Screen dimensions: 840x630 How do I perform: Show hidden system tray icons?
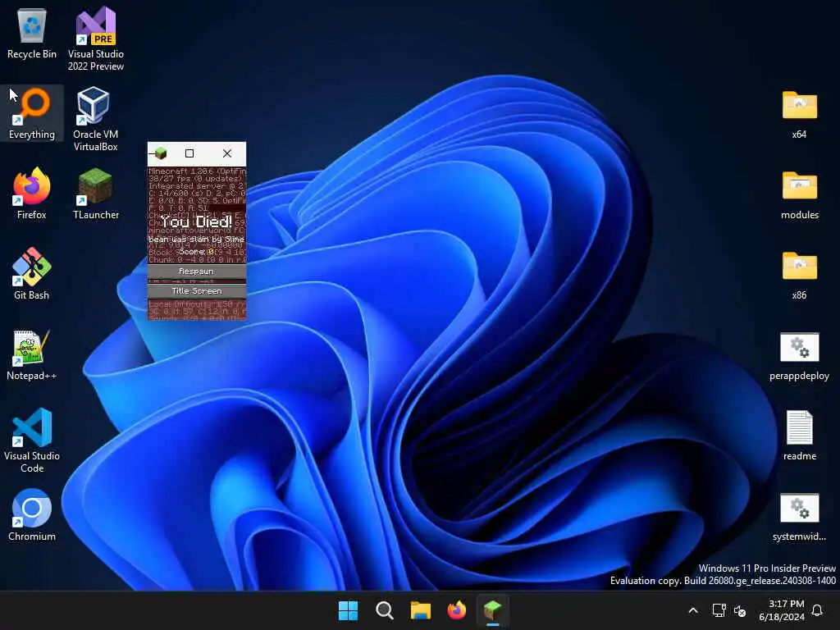click(x=692, y=610)
